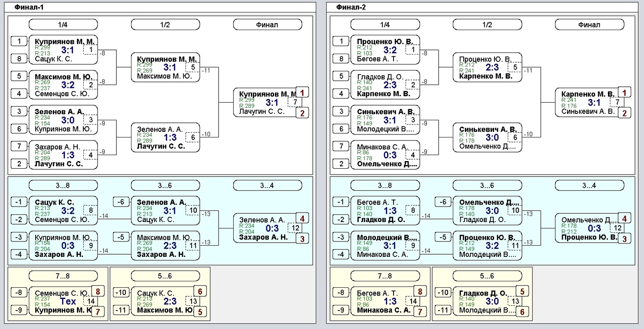The width and height of the screenshot is (644, 329).
Task: Click red place 2 box beside Лачугин С. С.
Action: point(302,113)
